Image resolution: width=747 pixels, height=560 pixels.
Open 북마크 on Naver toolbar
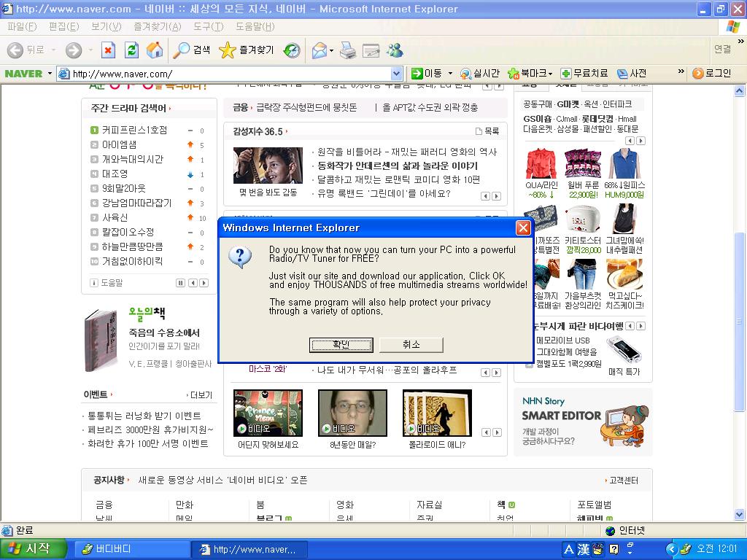point(527,74)
